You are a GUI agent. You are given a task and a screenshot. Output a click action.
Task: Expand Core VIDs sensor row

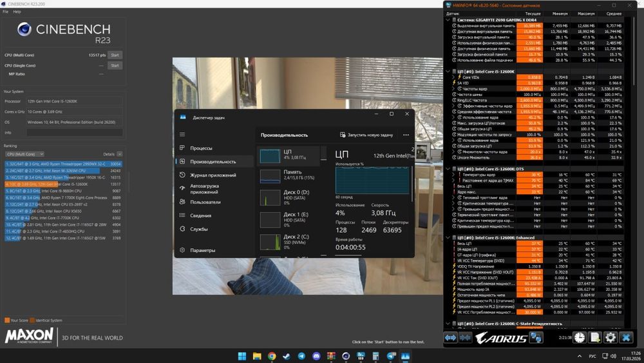[x=454, y=77]
